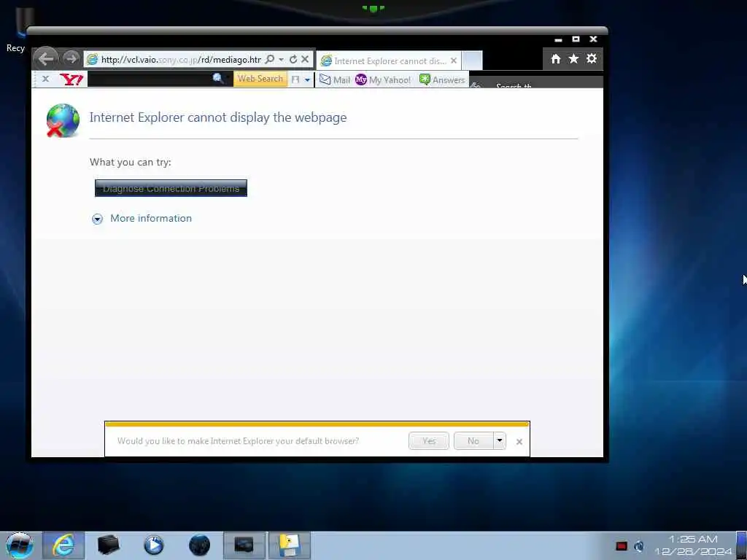This screenshot has height=560, width=747.
Task: Click the volume speaker tray icon
Action: coord(639,546)
